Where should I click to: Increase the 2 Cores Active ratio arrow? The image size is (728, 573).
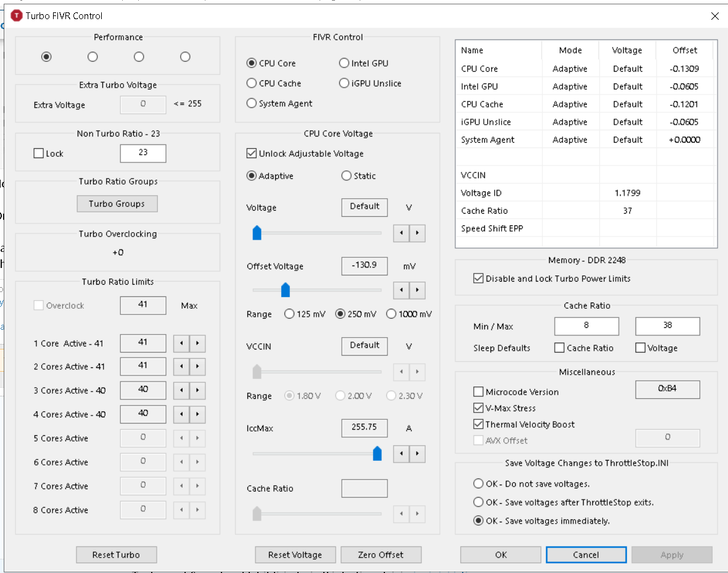197,367
